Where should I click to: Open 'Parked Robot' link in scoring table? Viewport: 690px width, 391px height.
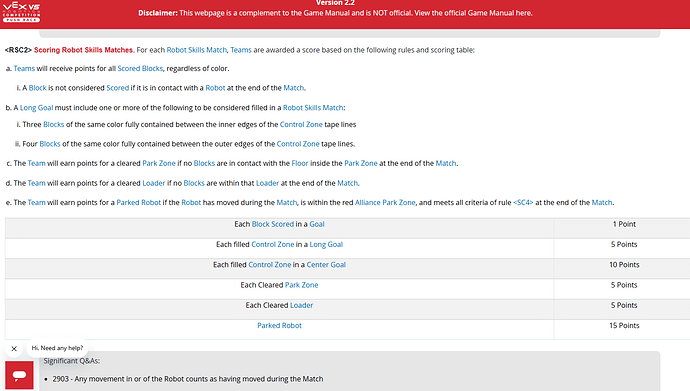tap(279, 325)
